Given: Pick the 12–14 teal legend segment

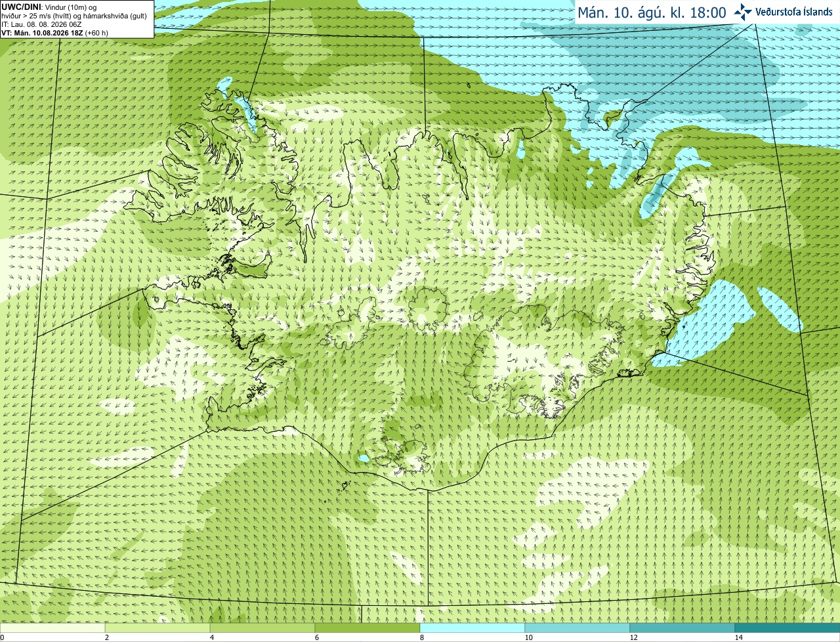Looking at the screenshot, I should tap(682, 628).
